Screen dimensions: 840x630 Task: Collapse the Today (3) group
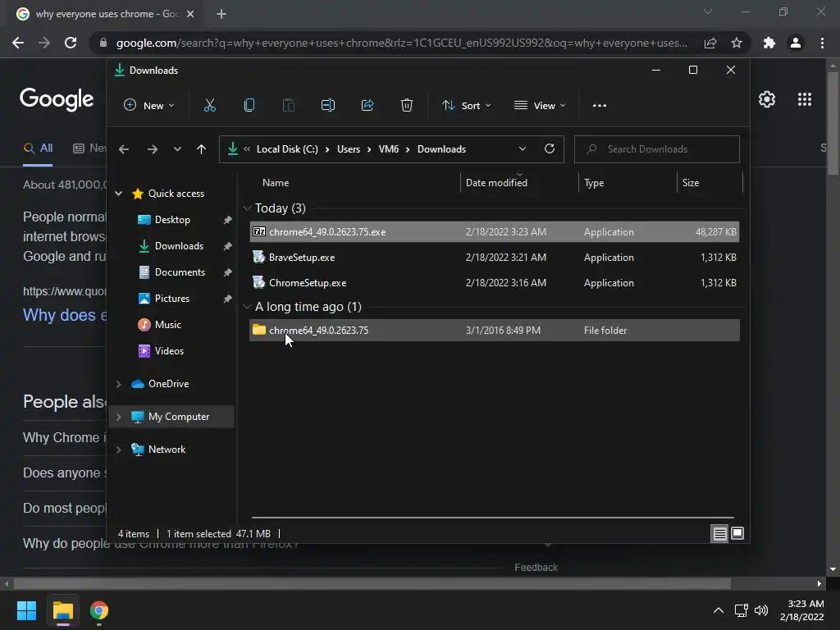pyautogui.click(x=247, y=208)
